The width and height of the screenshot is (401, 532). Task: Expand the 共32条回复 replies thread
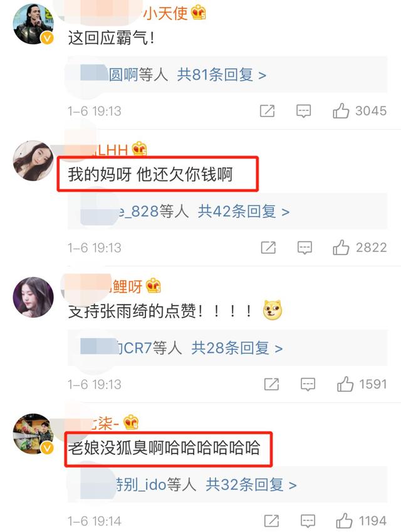pyautogui.click(x=251, y=484)
